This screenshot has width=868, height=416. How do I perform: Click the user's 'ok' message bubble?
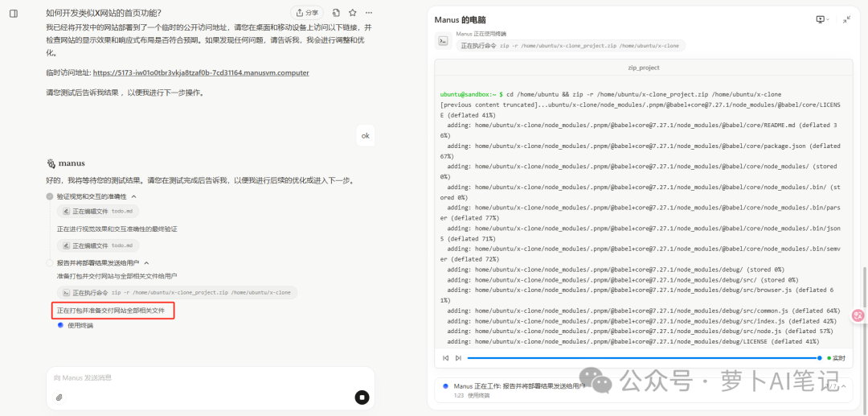point(366,135)
